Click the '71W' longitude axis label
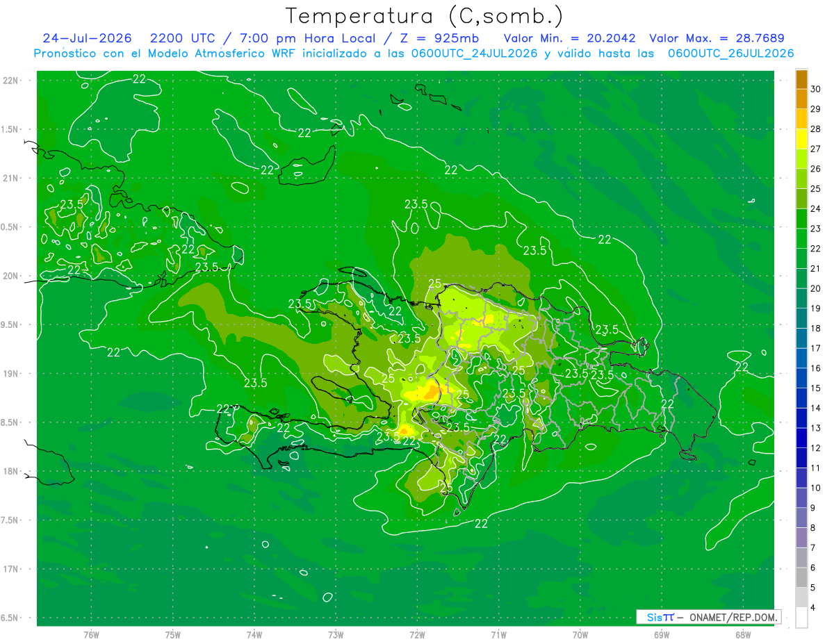 point(498,634)
